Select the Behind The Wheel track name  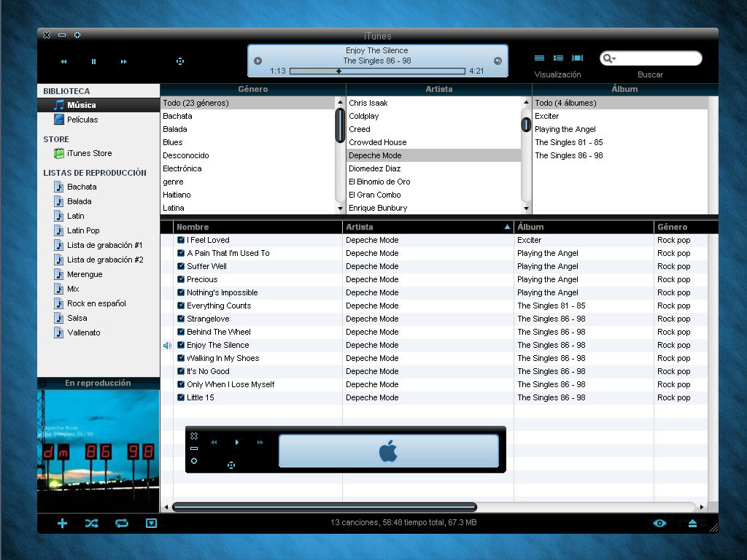[x=219, y=332]
